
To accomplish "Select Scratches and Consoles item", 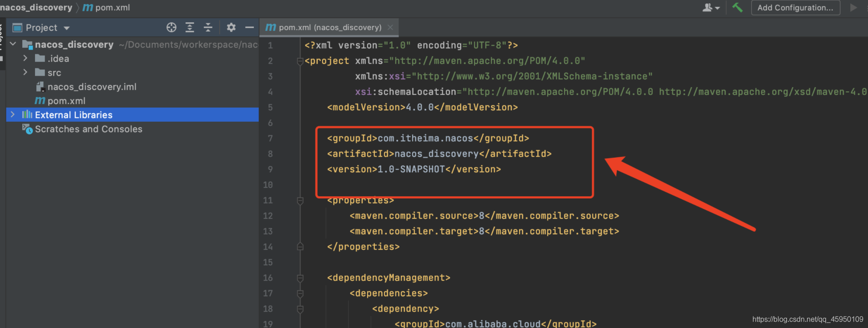I will [89, 129].
